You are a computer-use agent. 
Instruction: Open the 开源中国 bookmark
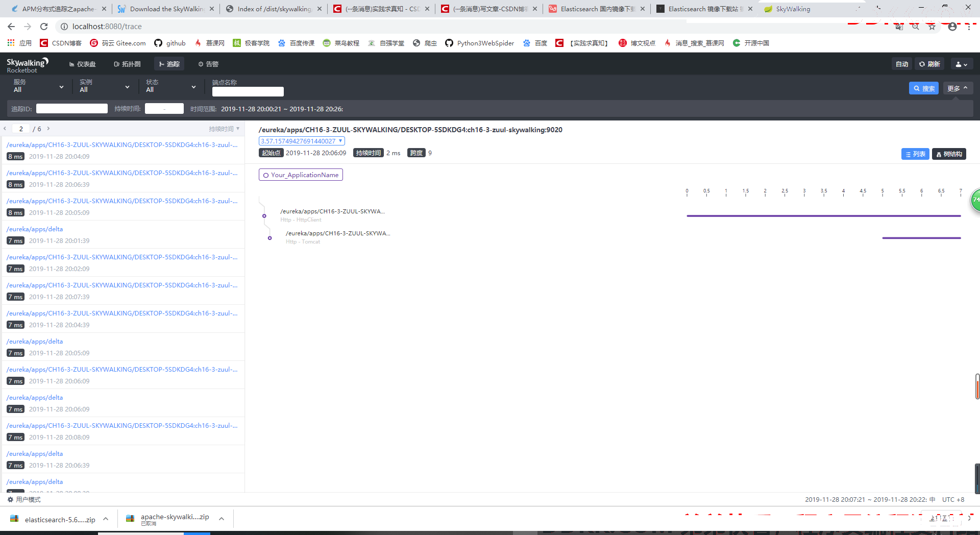click(x=751, y=43)
